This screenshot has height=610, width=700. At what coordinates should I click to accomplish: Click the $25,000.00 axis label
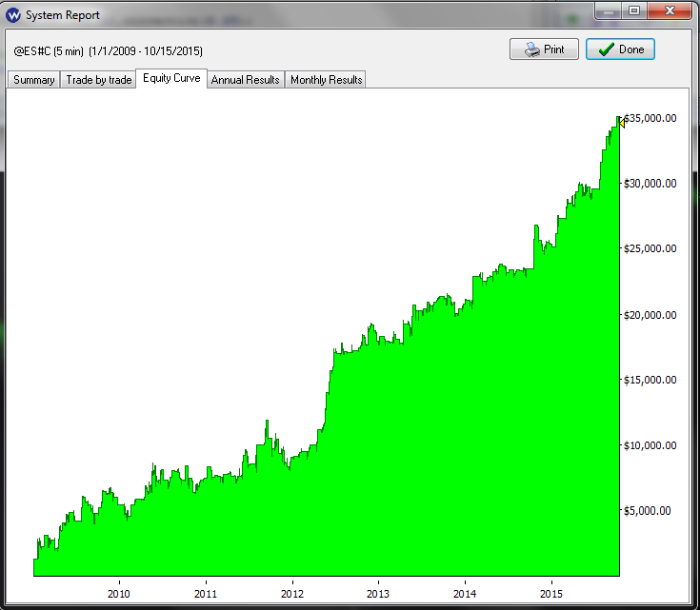650,248
